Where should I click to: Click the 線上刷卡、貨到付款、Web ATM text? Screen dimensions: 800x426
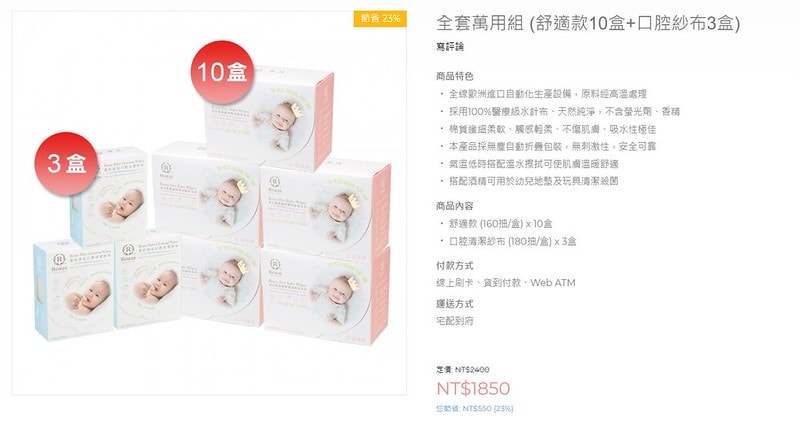[x=506, y=283]
